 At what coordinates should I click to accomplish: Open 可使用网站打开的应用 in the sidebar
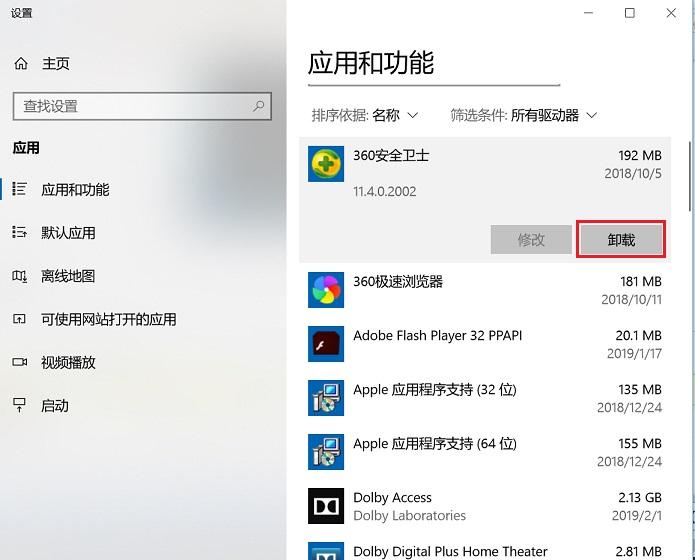pyautogui.click(x=109, y=319)
